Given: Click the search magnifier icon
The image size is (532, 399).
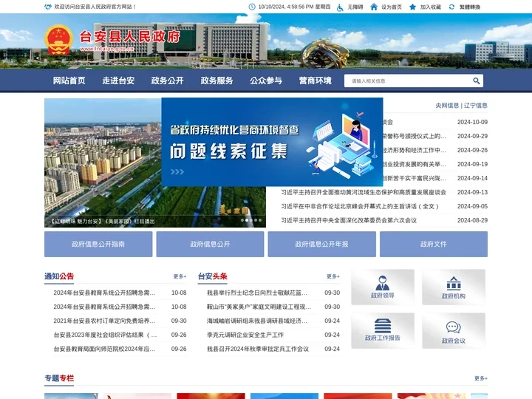Looking at the screenshot, I should 477,81.
